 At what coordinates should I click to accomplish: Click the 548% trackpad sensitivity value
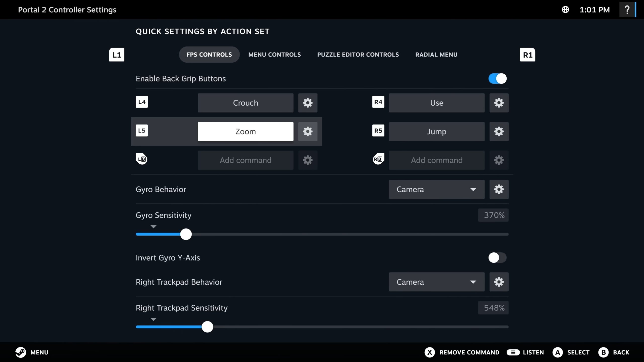(x=493, y=308)
